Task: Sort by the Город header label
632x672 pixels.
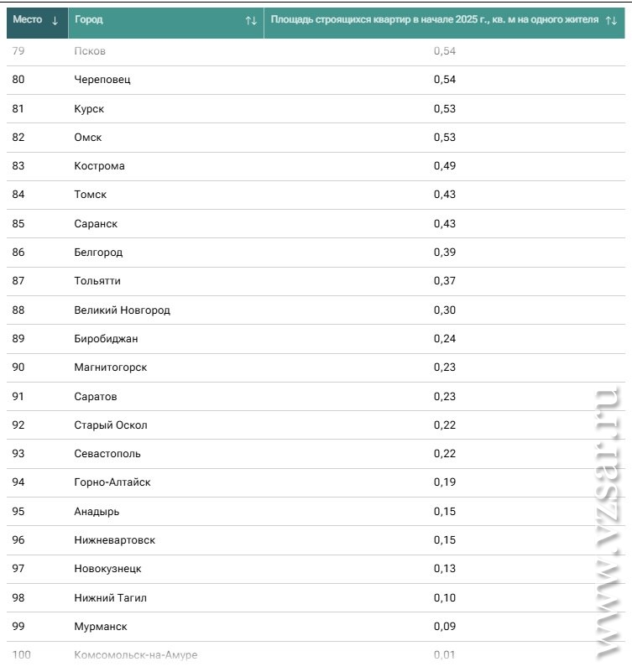Action: [x=89, y=19]
